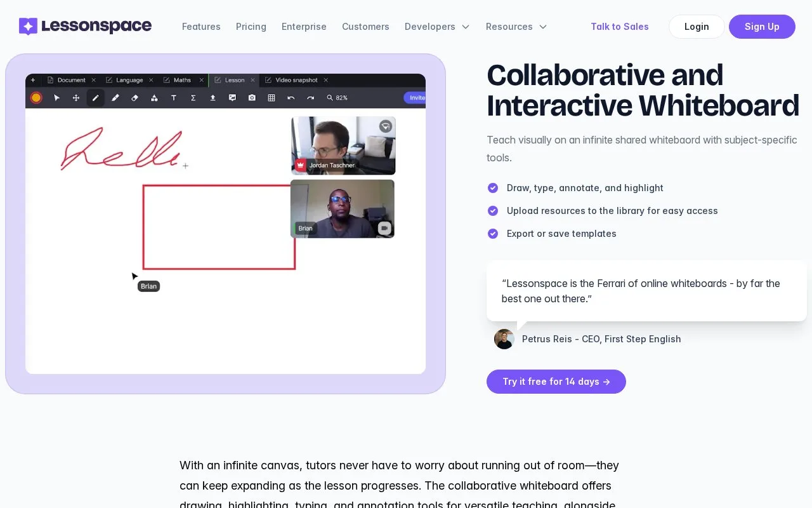Click Brian's video thumbnail
This screenshot has height=508, width=812.
[x=343, y=209]
